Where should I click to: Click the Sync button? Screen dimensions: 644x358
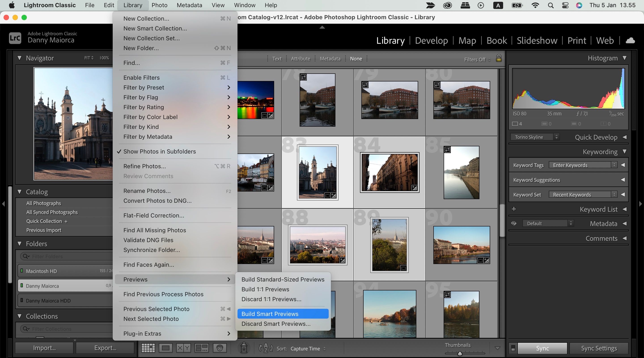[542, 348]
